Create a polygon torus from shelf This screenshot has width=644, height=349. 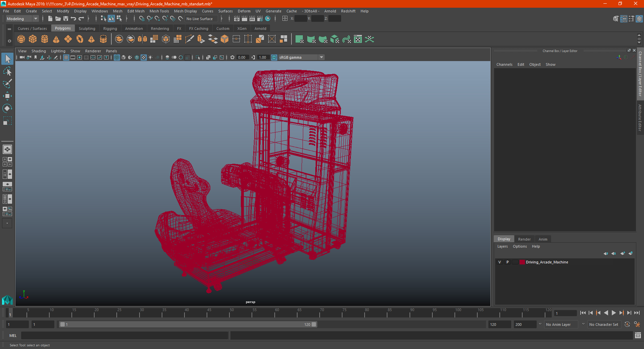click(x=80, y=39)
